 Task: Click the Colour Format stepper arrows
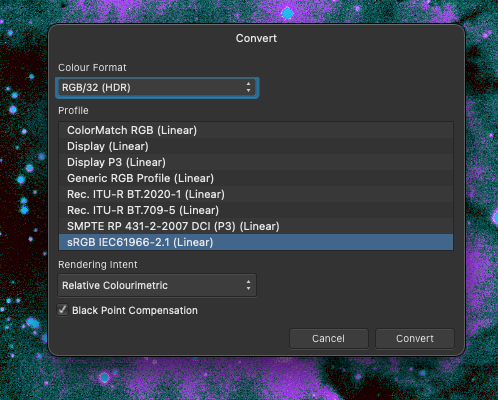pos(248,87)
